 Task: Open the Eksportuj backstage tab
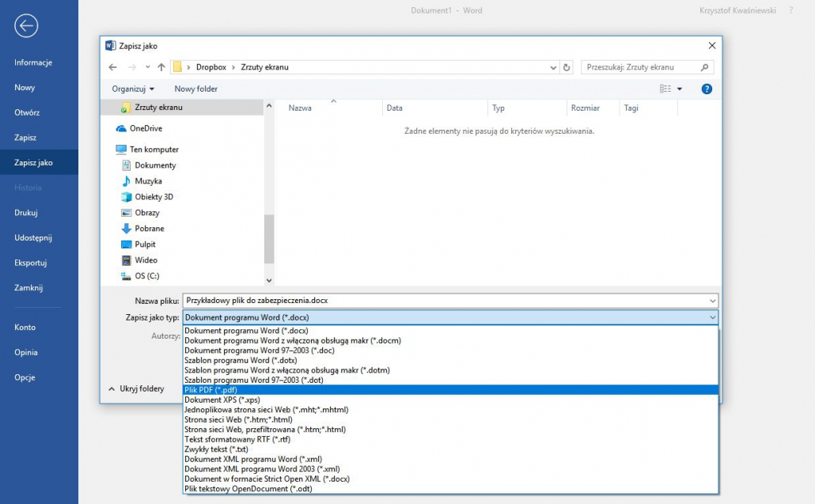(x=31, y=263)
